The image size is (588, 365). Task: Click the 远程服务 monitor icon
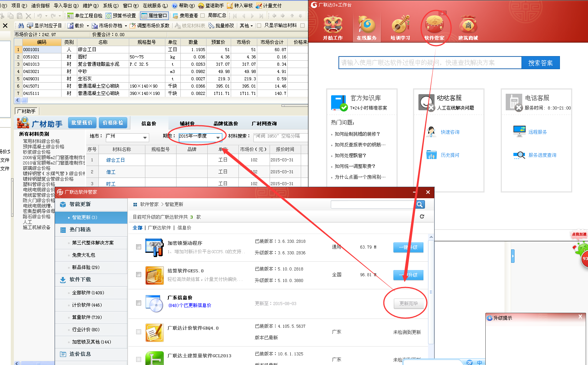click(x=519, y=131)
